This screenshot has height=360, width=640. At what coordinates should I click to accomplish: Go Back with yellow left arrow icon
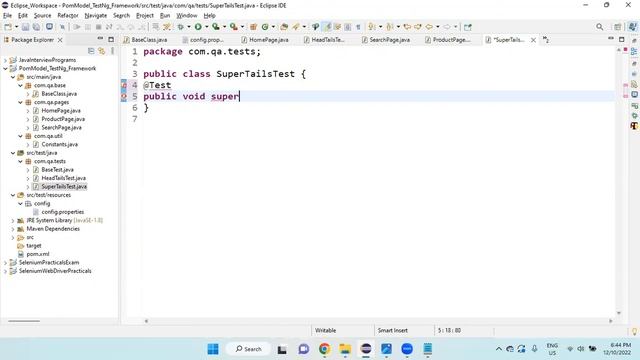click(429, 27)
